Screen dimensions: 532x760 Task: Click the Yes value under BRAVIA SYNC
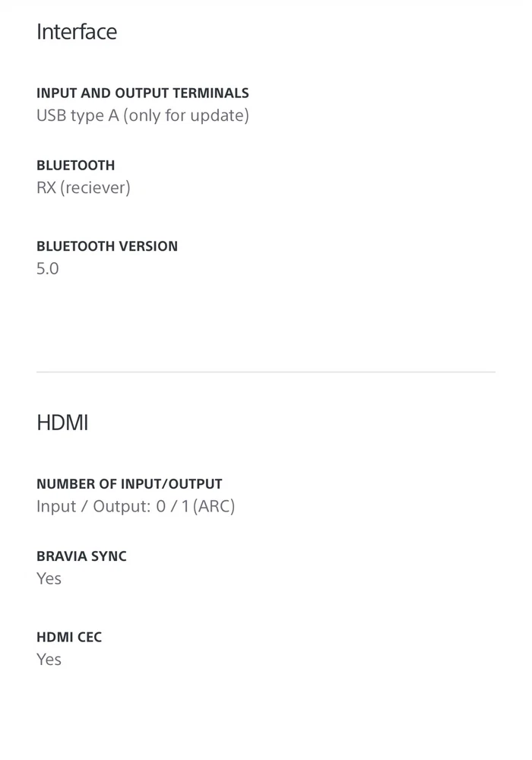(49, 578)
